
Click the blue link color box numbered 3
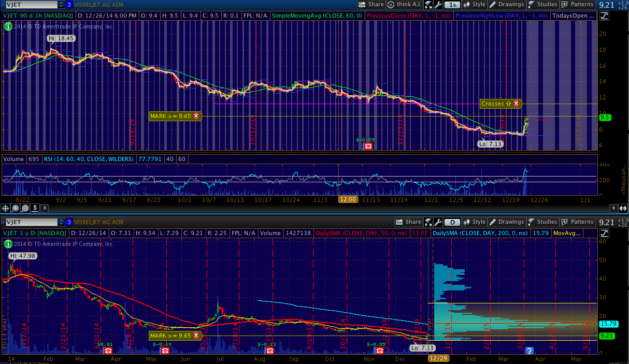[x=69, y=5]
